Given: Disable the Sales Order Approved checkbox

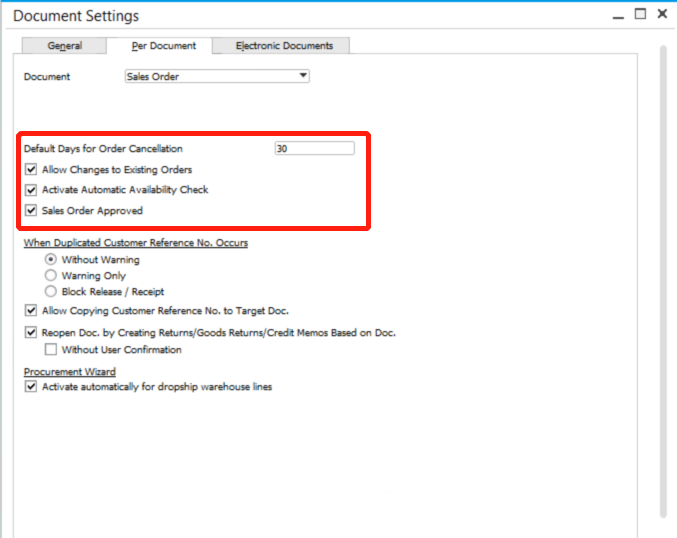Looking at the screenshot, I should point(31,211).
